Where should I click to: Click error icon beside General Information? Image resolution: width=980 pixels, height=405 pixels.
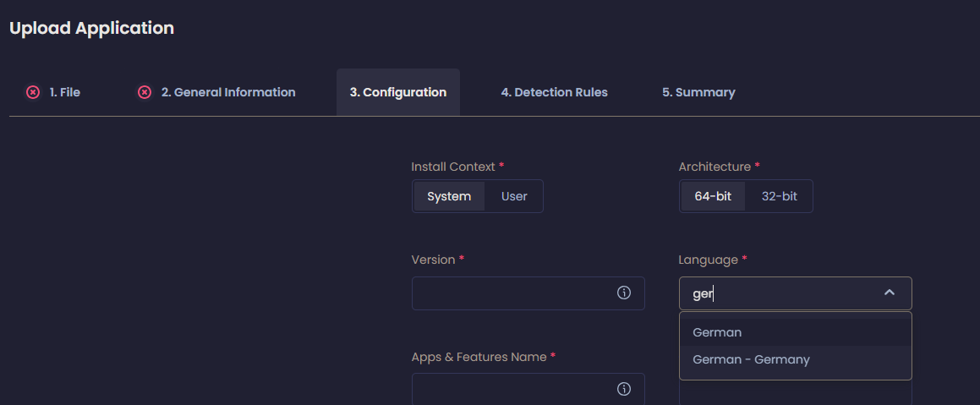pos(145,92)
